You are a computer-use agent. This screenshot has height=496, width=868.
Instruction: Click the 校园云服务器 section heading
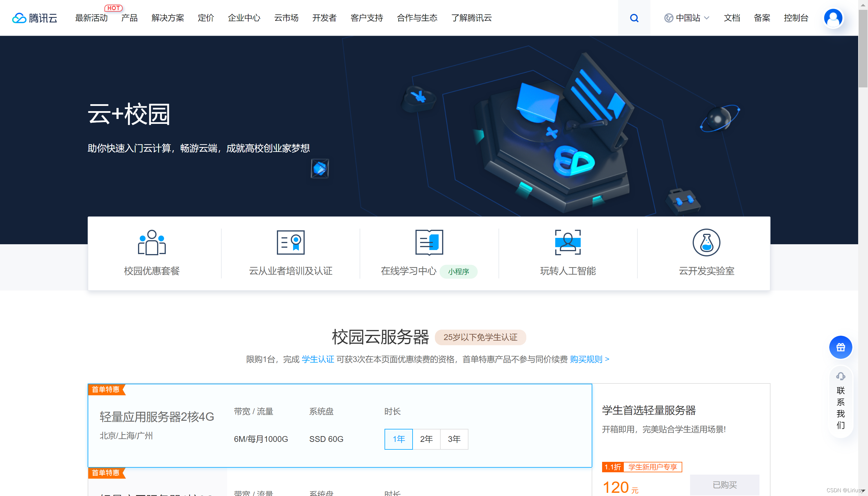click(x=380, y=337)
